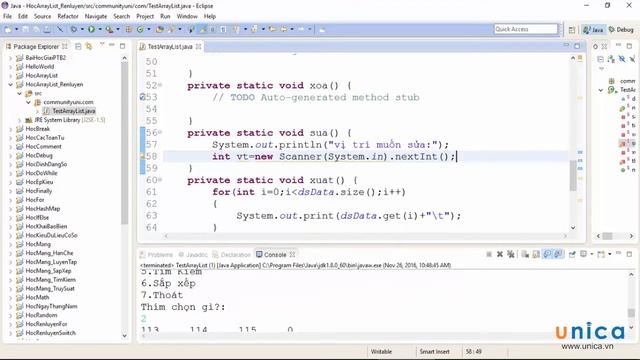Viewport: 640px width, 360px height.
Task: Click the New Java Package icon
Action: [x=129, y=29]
